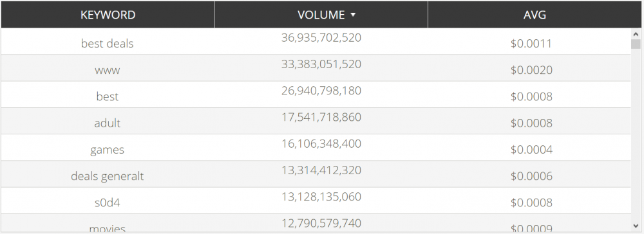Click the $0.0020 average cell

point(531,70)
